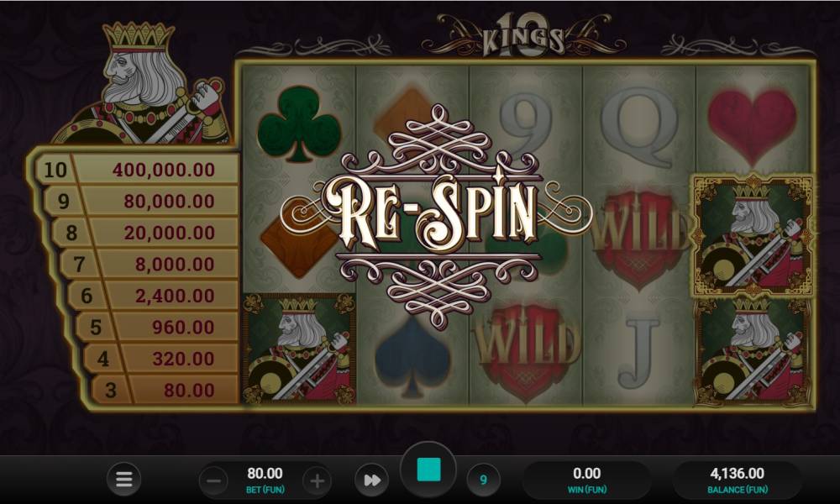Select the green club symbol on reel one

[299, 123]
